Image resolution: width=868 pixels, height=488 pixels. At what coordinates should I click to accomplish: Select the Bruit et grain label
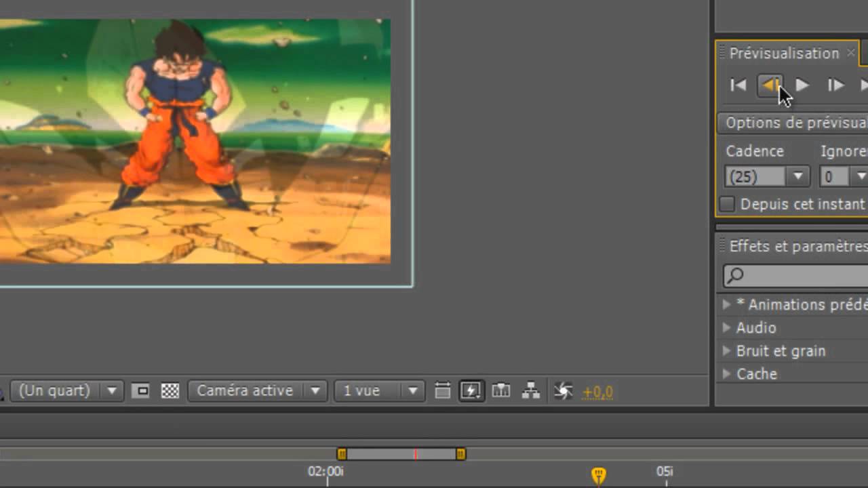(x=781, y=351)
